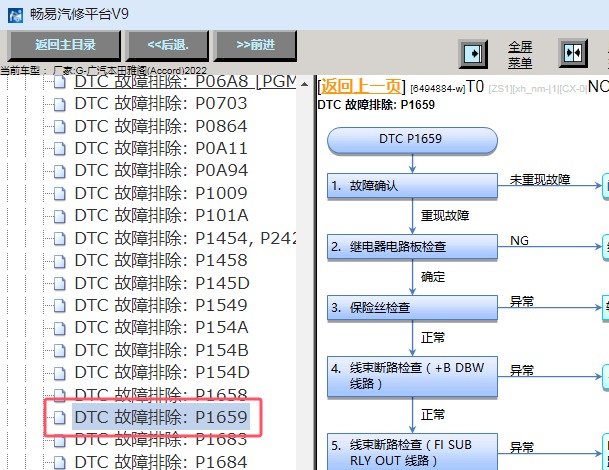
Task: Select tree item DTC 故障排除: P1009
Action: tap(161, 193)
